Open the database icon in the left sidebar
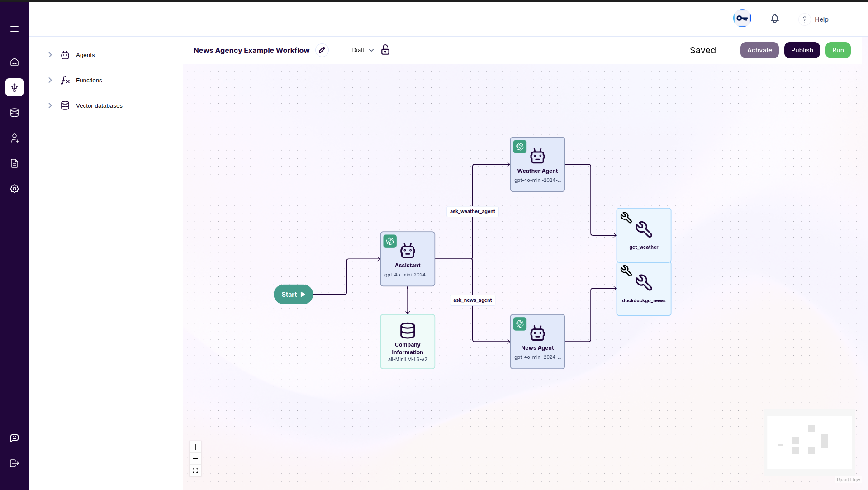The width and height of the screenshot is (868, 490). pos(14,113)
